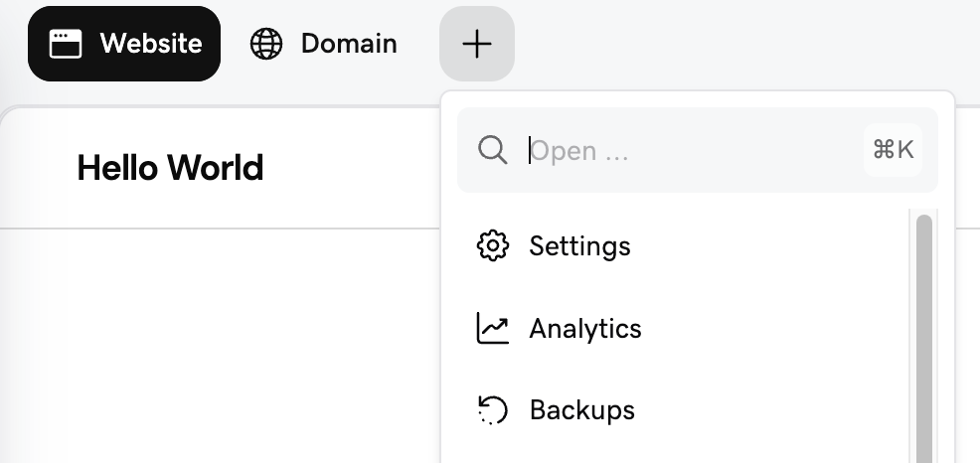Click the Domain label text
The image size is (980, 463).
click(349, 44)
